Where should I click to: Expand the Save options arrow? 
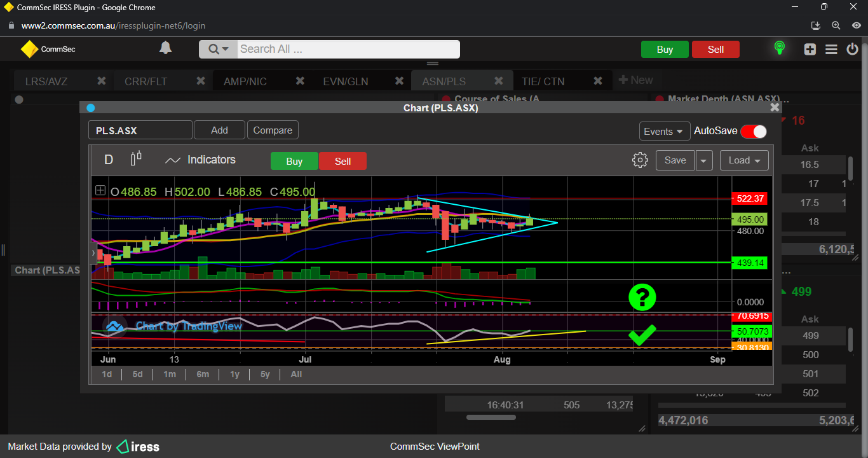tap(703, 161)
